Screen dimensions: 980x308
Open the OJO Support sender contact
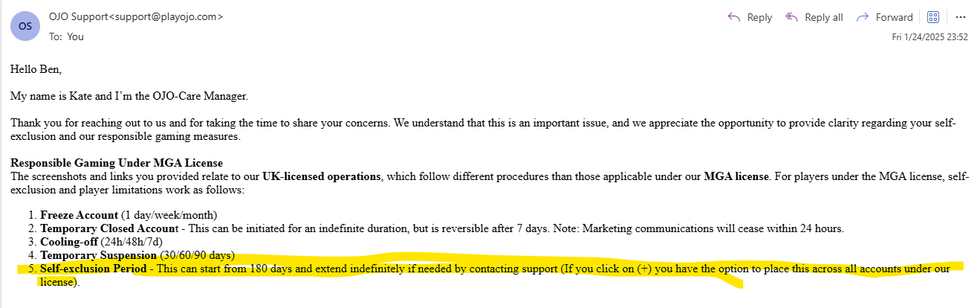(x=135, y=16)
